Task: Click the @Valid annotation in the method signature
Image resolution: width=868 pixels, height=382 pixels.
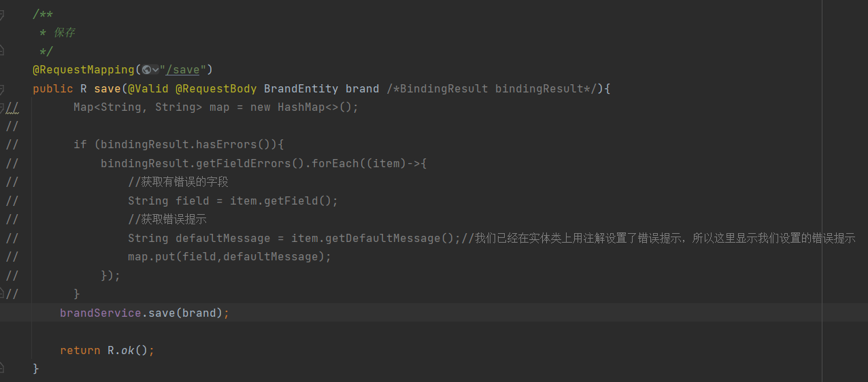Action: click(x=148, y=89)
